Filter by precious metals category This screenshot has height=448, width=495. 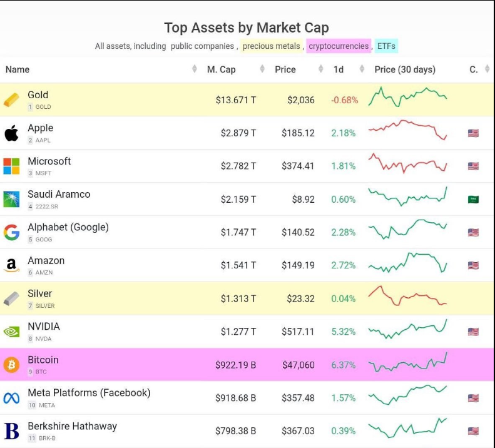click(x=271, y=46)
